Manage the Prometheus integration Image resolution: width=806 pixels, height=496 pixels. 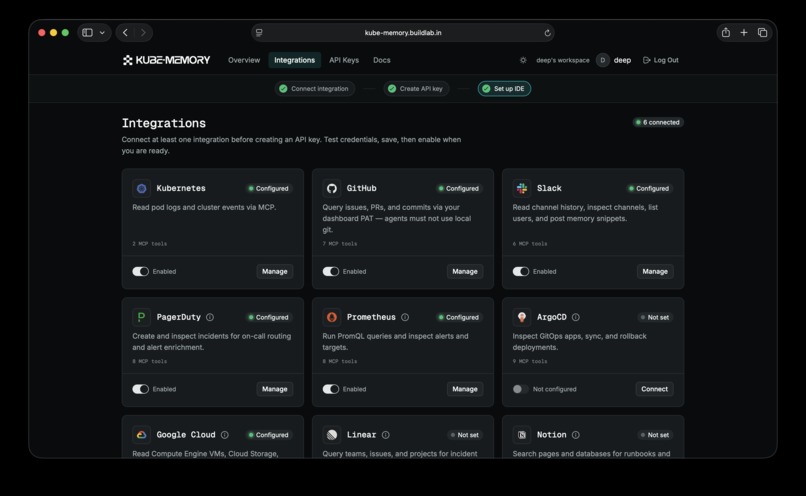coord(465,389)
